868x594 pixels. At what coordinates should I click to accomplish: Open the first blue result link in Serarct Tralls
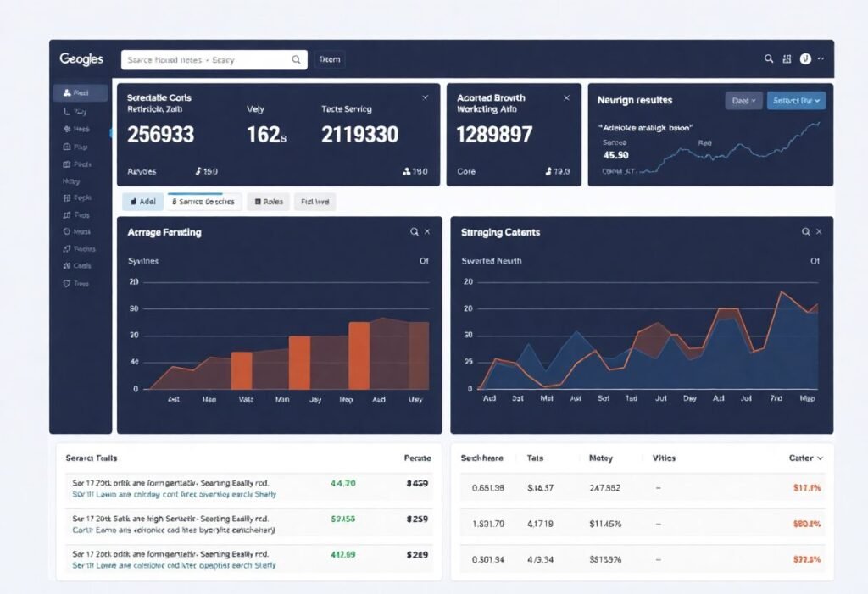pyautogui.click(x=174, y=494)
